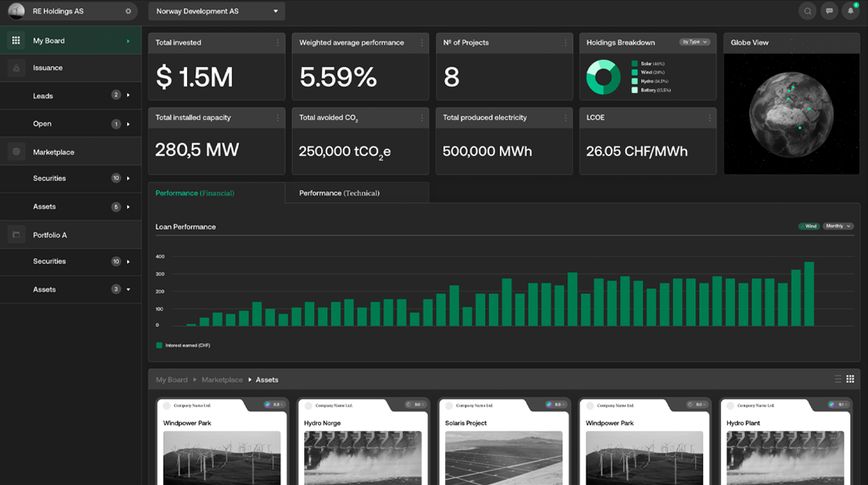Open the Monthly period dropdown
The width and height of the screenshot is (868, 485).
tap(838, 227)
